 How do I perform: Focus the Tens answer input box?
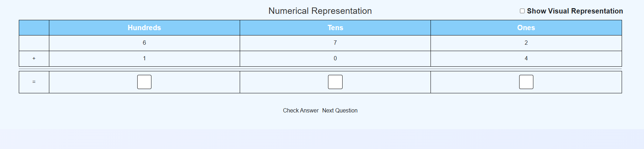pyautogui.click(x=335, y=82)
